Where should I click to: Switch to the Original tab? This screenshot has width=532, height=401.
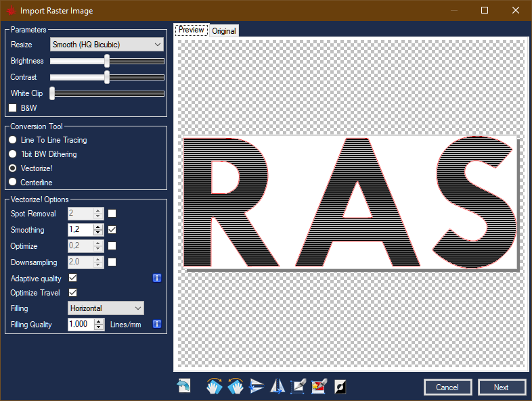tap(223, 31)
